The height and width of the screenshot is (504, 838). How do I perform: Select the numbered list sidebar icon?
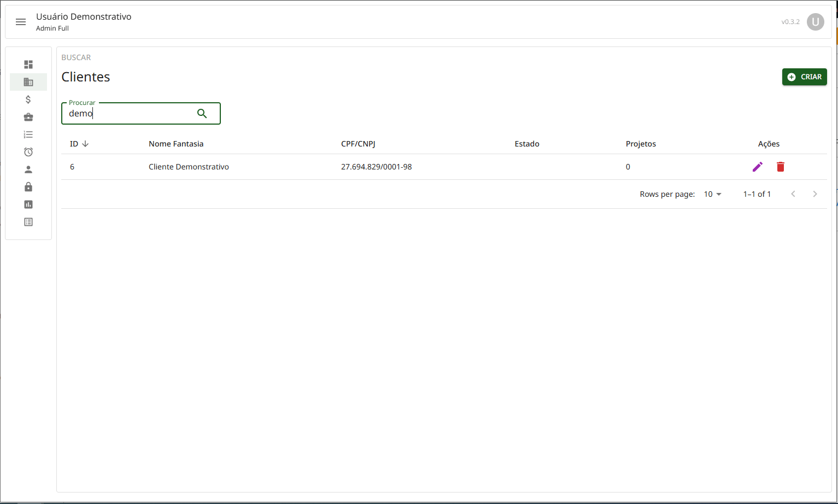point(28,134)
